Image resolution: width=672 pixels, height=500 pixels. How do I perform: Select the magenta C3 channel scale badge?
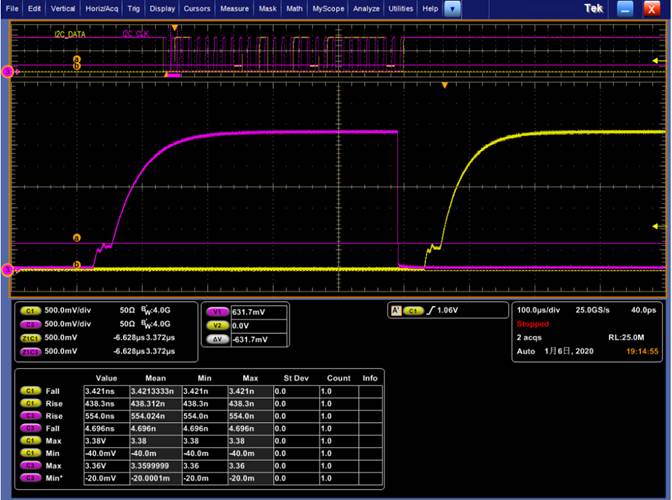[x=28, y=324]
